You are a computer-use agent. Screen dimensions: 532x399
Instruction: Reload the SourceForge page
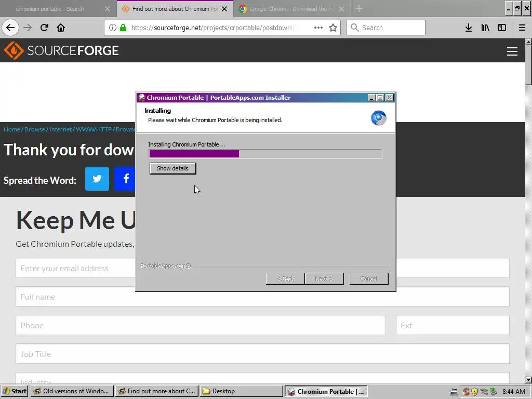pos(44,28)
